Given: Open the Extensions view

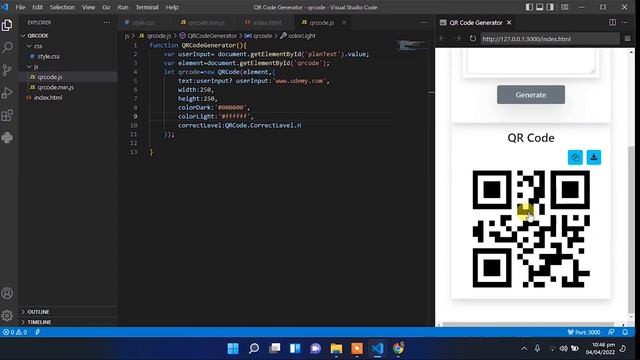Looking at the screenshot, I should [7, 115].
